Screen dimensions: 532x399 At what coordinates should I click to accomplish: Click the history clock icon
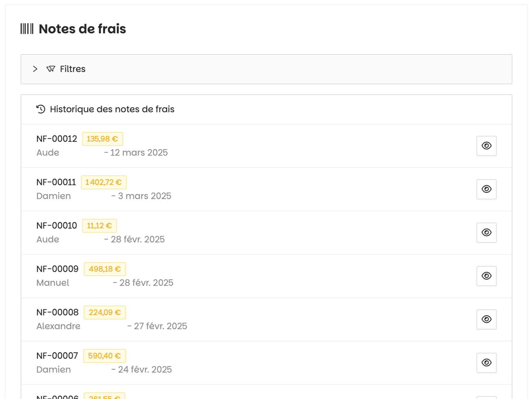(x=41, y=109)
